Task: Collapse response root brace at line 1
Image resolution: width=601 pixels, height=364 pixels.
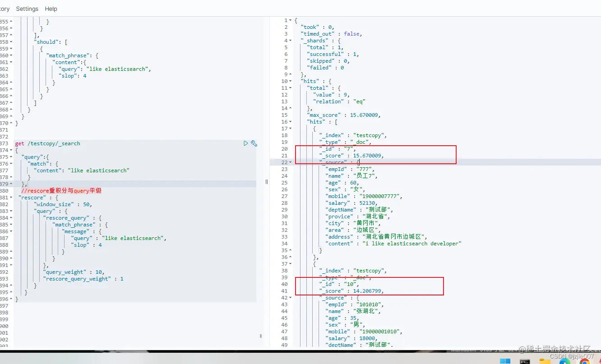Action: 290,20
